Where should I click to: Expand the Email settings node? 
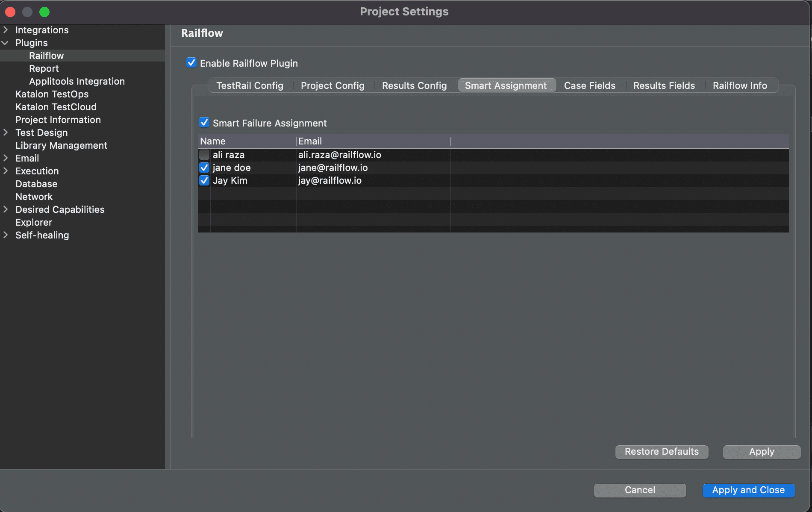(x=6, y=158)
